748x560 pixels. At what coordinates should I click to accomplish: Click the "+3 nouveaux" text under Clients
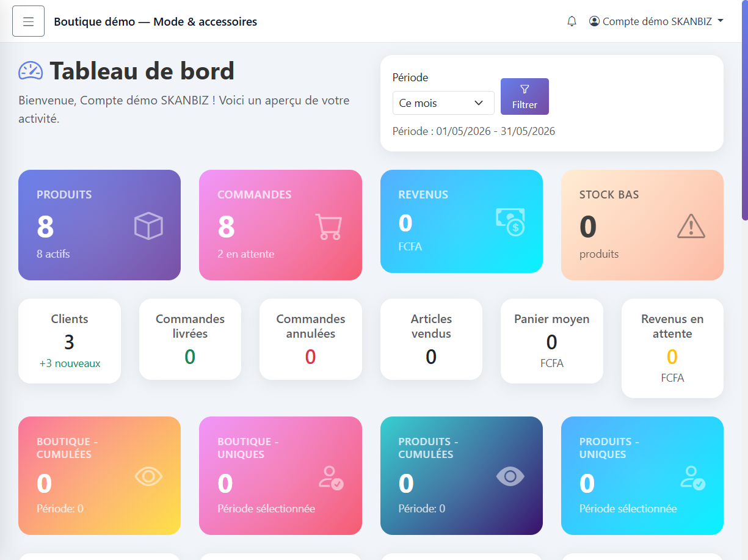tap(70, 363)
